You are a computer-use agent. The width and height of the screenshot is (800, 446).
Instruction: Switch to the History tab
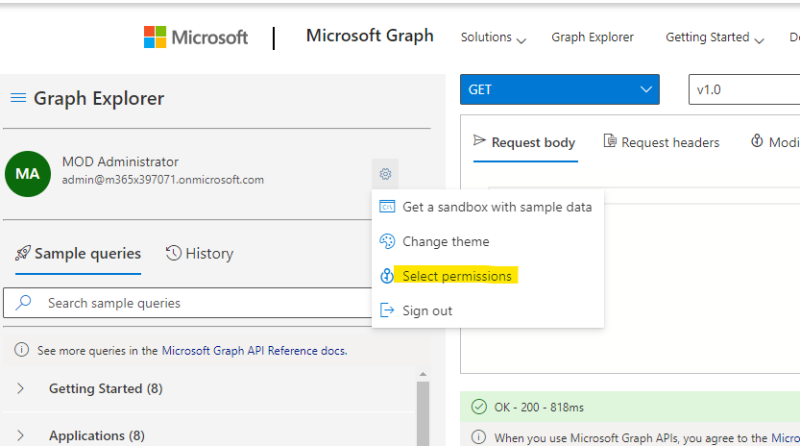(x=199, y=254)
